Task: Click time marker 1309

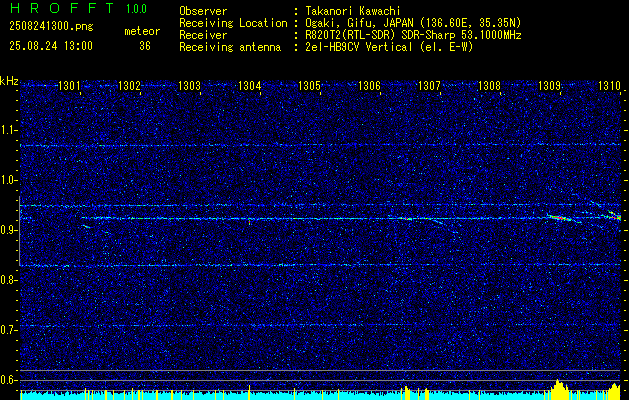Action: click(x=549, y=85)
